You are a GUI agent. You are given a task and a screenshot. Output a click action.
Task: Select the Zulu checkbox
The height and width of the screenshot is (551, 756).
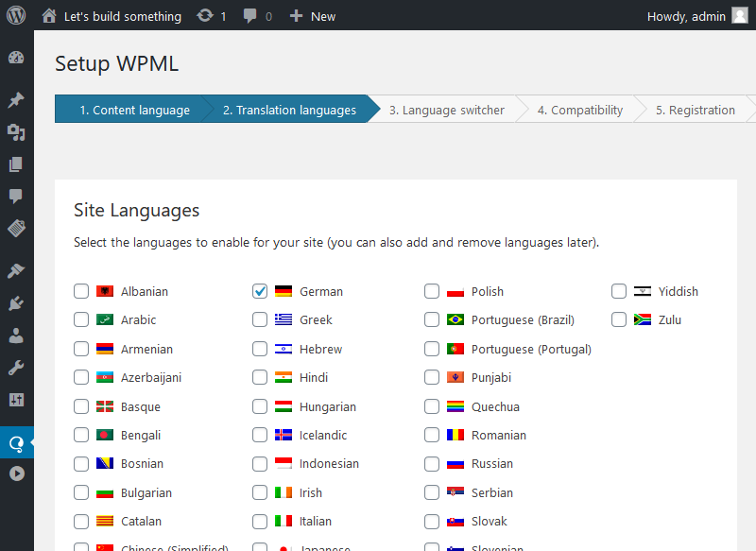tap(619, 319)
